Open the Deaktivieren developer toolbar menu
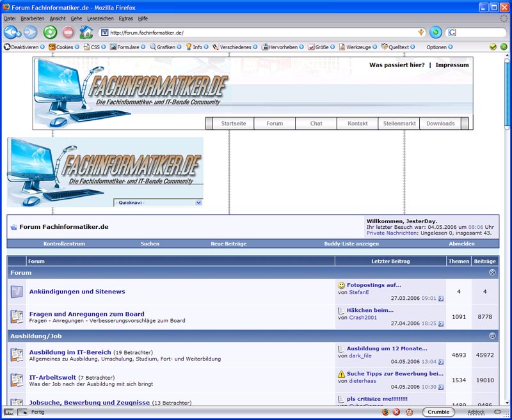Viewport: 512px width, 420px height. point(24,47)
